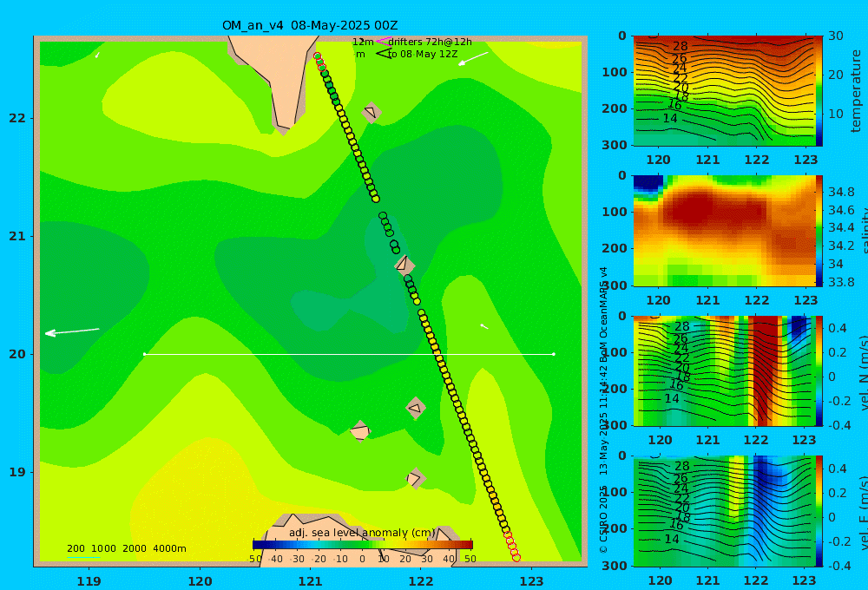This screenshot has width=868, height=590.
Task: Click latitude label 19 on main map axis
Action: point(17,472)
